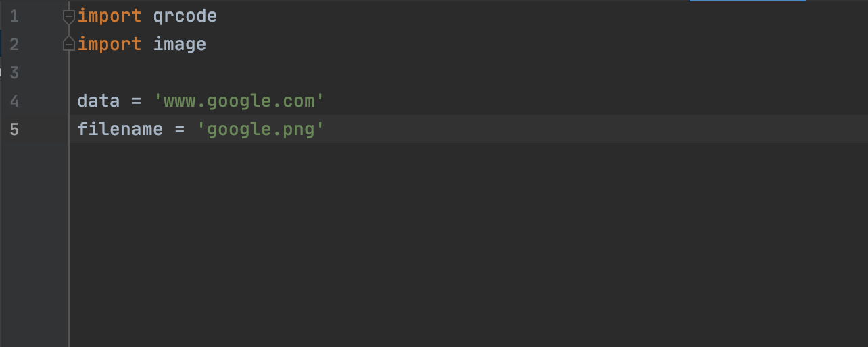Click inside the 'google.png' string

point(261,129)
